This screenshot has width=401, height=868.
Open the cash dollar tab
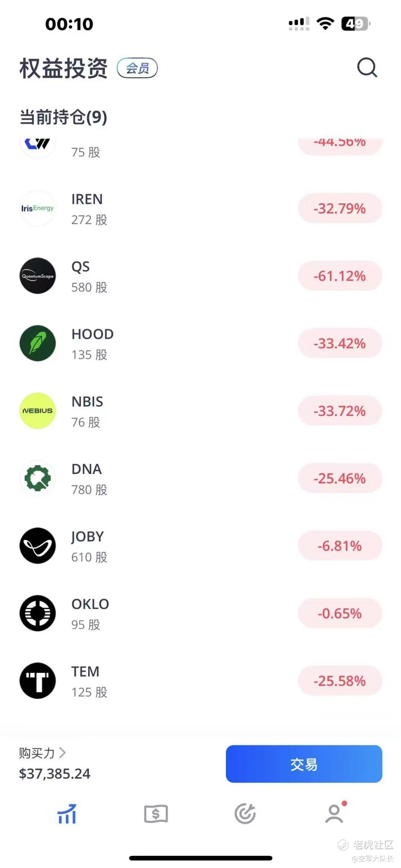[156, 814]
